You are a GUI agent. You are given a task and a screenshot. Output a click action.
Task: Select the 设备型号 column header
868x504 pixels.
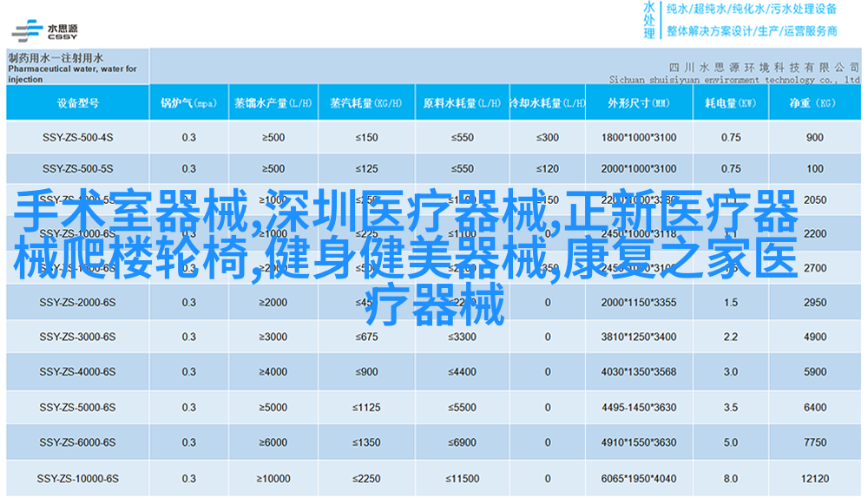(77, 103)
